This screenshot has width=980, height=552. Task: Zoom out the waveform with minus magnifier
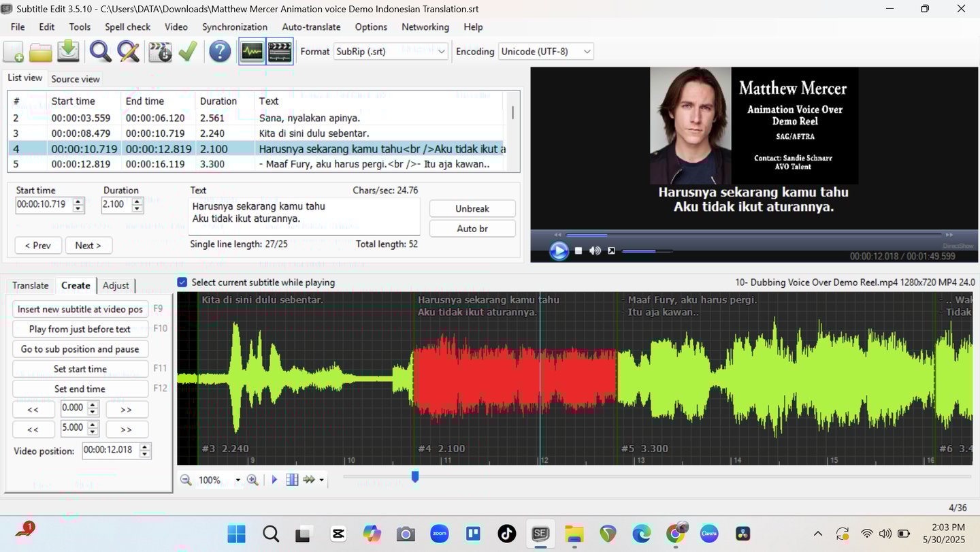click(186, 480)
